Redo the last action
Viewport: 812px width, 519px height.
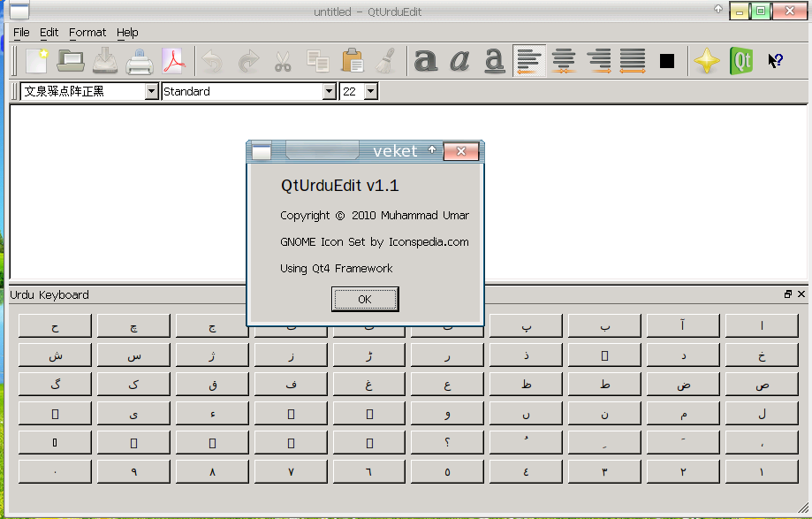click(248, 61)
